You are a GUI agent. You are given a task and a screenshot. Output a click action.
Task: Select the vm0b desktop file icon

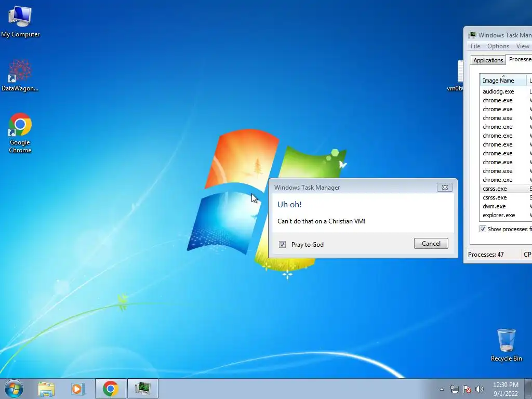[456, 76]
